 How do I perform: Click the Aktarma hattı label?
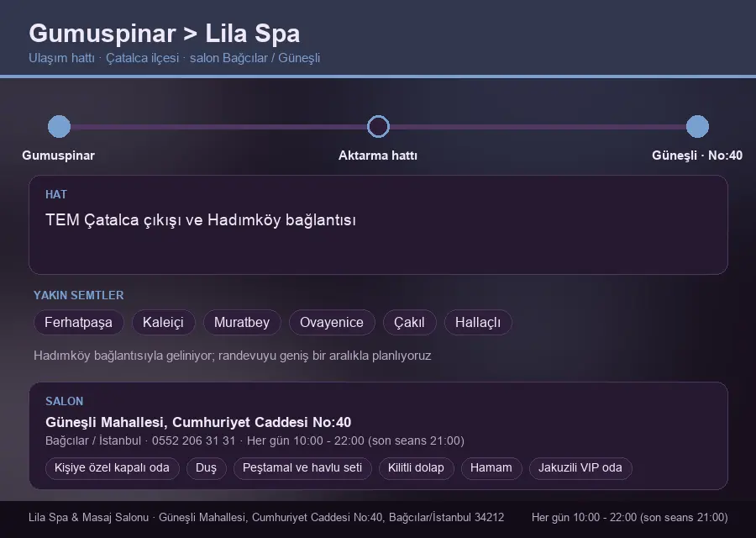tap(378, 156)
